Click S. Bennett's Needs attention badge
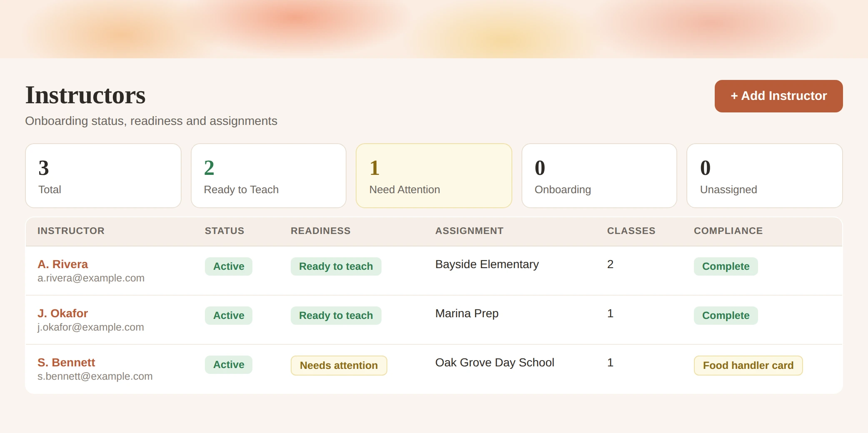This screenshot has height=433, width=868. coord(339,366)
